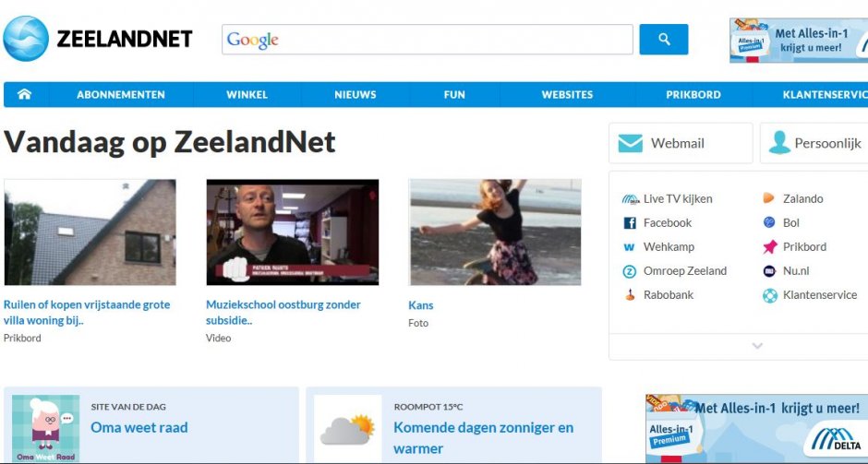The width and height of the screenshot is (868, 464).
Task: Open the Facebook link text
Action: 667,223
